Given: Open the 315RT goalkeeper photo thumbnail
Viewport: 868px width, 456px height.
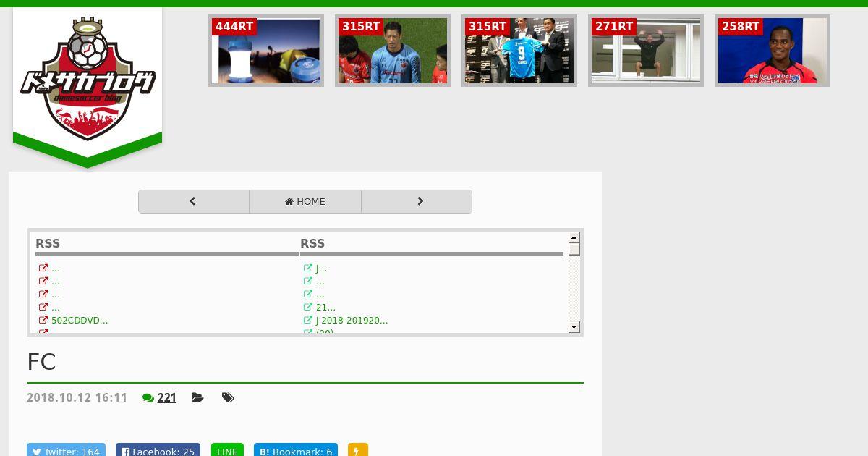Looking at the screenshot, I should 393,51.
